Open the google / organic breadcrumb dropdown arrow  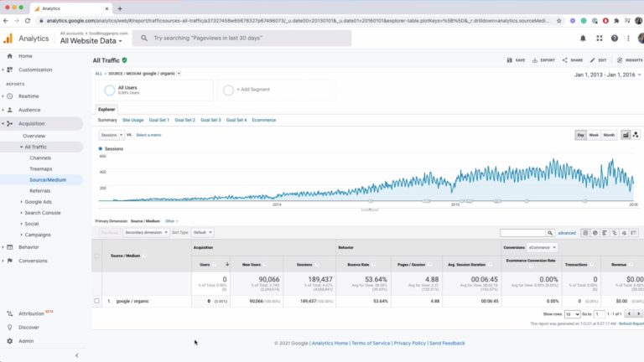click(x=179, y=74)
